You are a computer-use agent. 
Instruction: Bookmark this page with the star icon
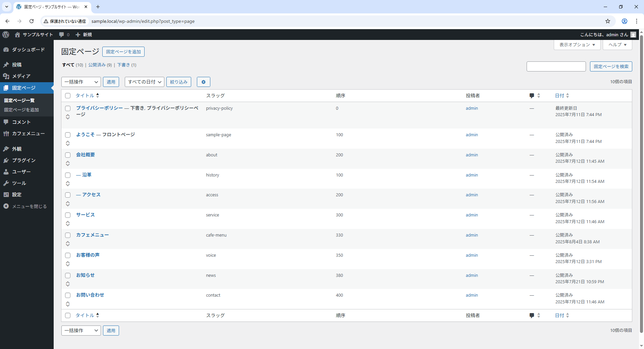(x=608, y=21)
